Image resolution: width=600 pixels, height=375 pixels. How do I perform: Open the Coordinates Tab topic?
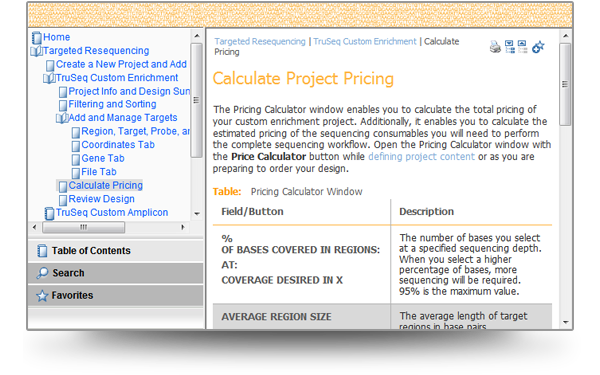pos(118,145)
